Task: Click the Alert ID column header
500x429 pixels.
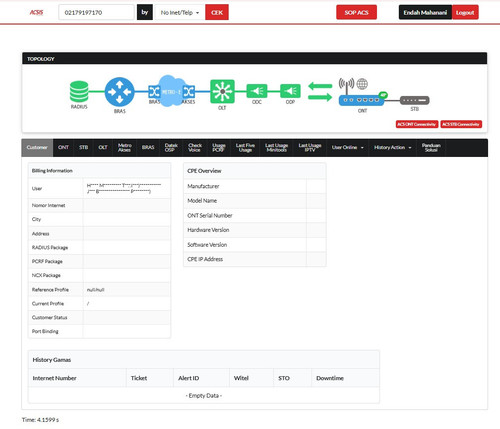Action: tap(188, 378)
